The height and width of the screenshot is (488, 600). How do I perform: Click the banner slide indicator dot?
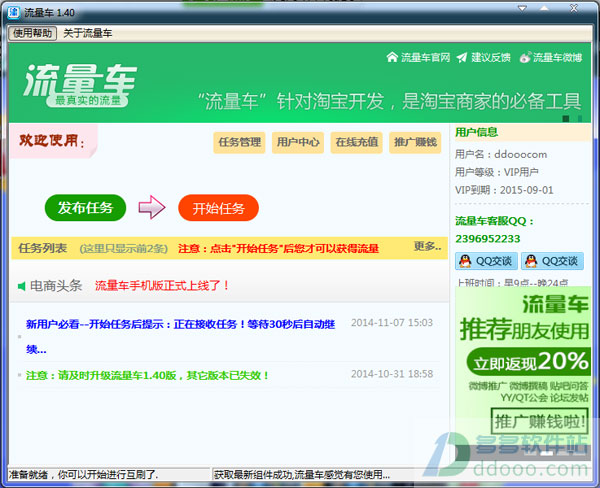[566, 119]
